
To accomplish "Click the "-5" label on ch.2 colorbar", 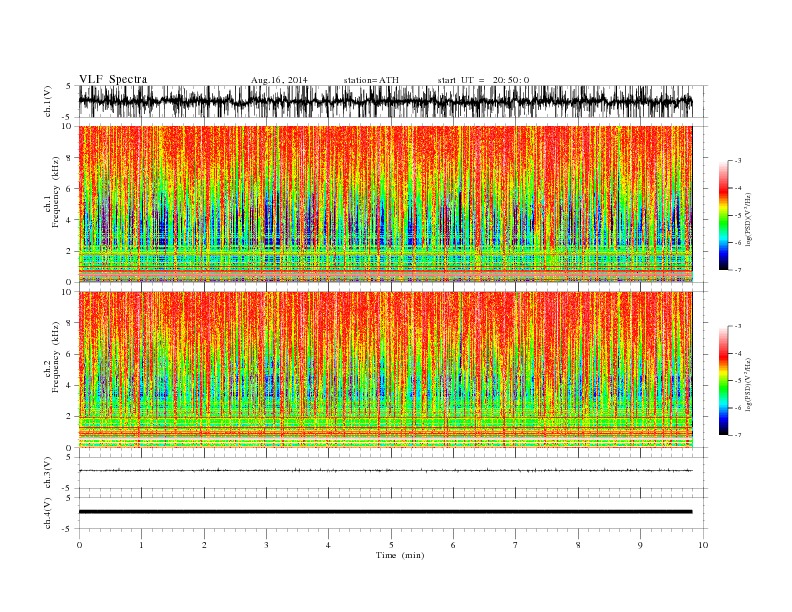I will point(737,381).
